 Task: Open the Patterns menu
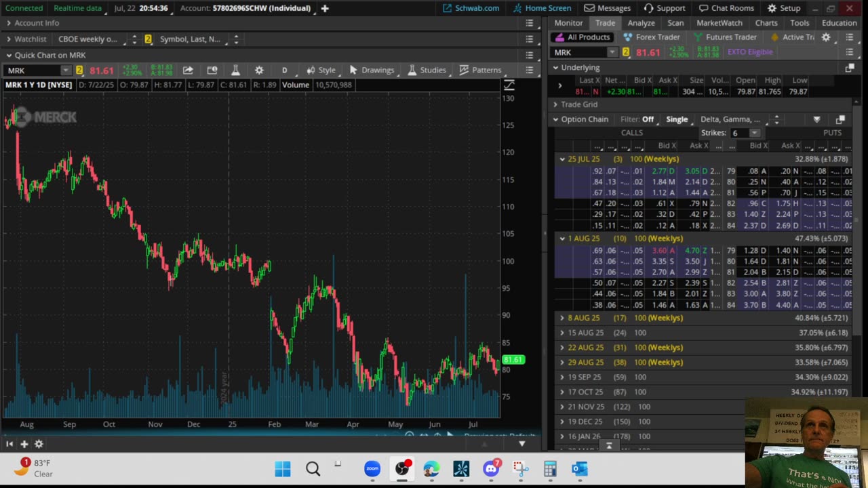tap(480, 70)
